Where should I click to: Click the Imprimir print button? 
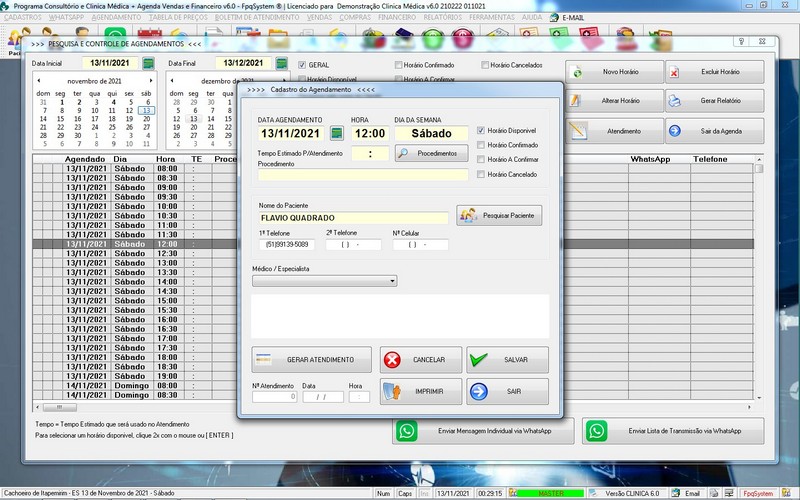tap(421, 391)
